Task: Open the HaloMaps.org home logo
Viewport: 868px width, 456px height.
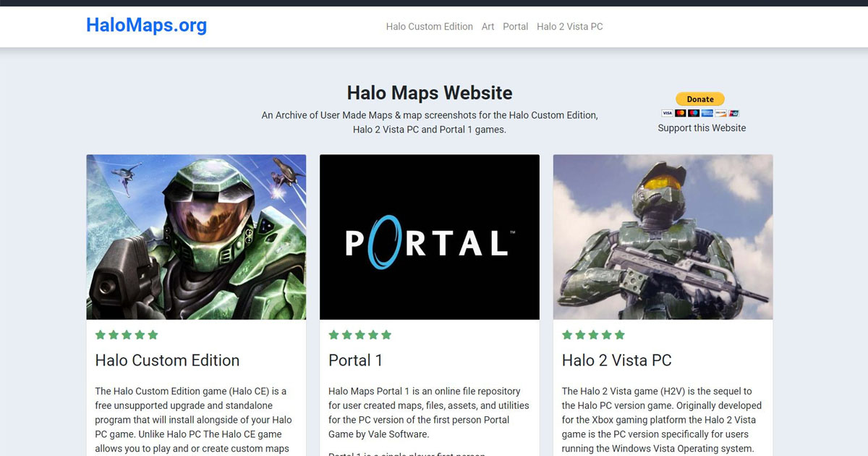Action: (x=146, y=25)
